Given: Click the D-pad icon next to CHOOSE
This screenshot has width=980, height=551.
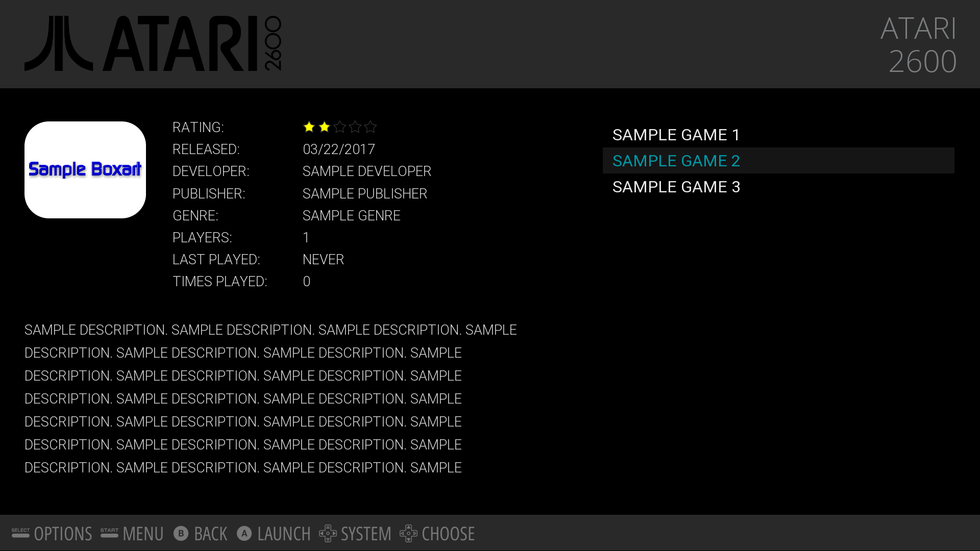Looking at the screenshot, I should [x=408, y=534].
